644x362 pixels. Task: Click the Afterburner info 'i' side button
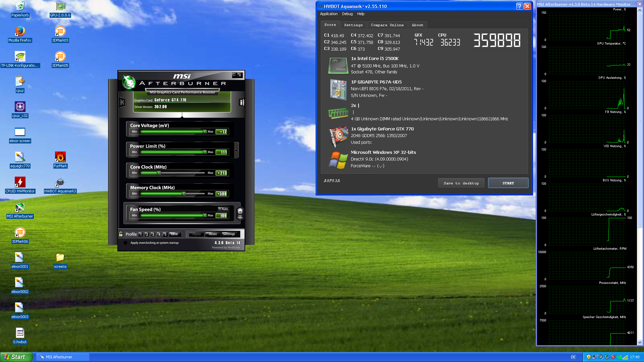coord(241,102)
